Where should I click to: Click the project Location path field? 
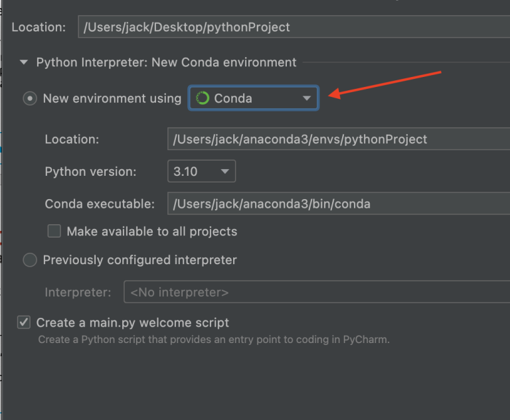coord(292,27)
